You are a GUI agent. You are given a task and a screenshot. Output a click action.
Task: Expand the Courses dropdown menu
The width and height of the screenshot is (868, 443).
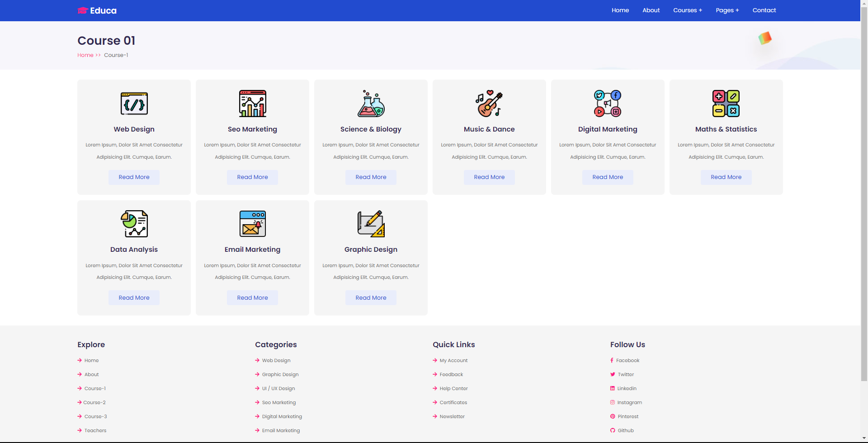687,10
